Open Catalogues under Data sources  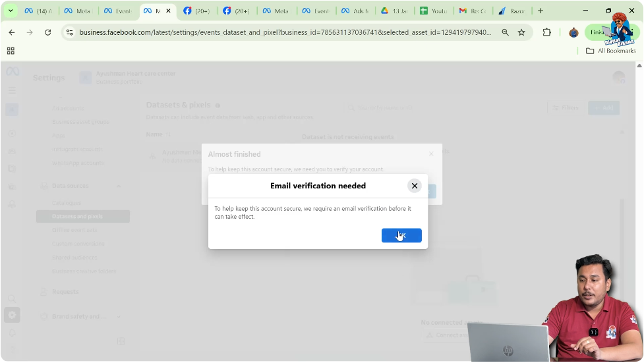point(67,203)
